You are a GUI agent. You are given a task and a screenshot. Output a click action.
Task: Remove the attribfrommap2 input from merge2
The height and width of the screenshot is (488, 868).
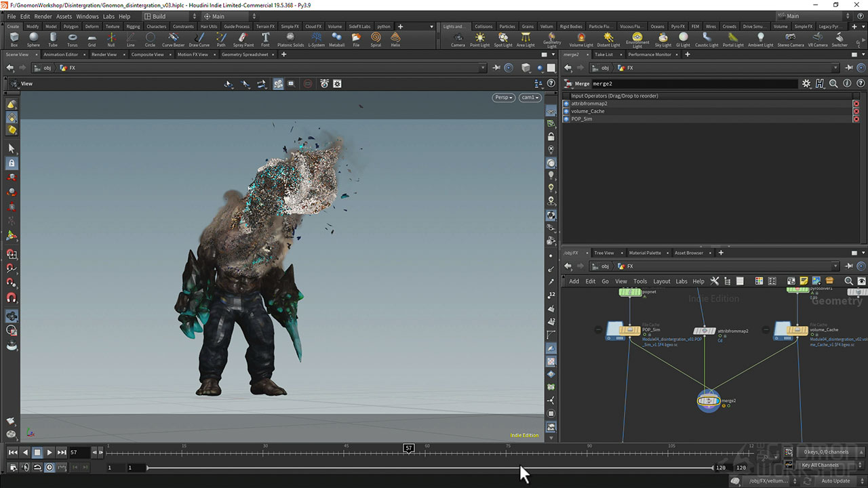(856, 104)
